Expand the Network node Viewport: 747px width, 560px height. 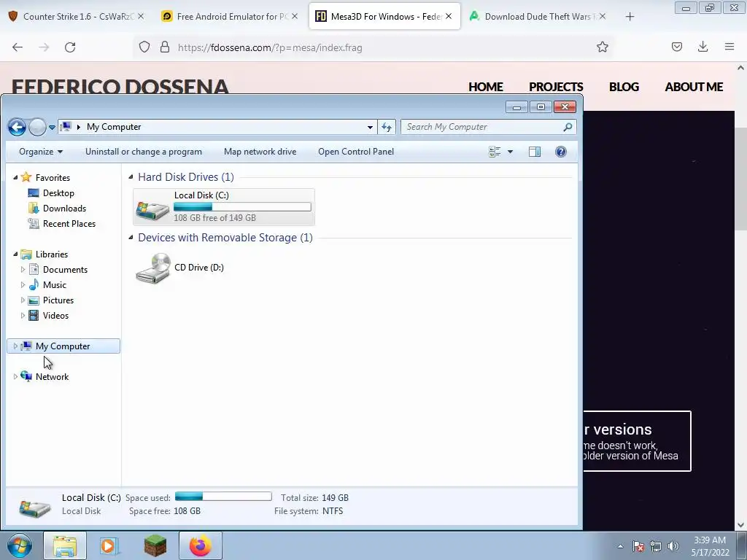(x=15, y=377)
